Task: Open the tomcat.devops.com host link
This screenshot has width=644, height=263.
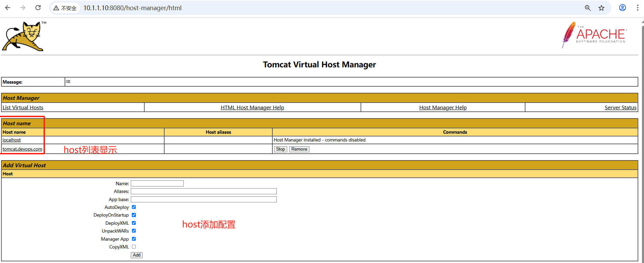Action: pyautogui.click(x=22, y=149)
